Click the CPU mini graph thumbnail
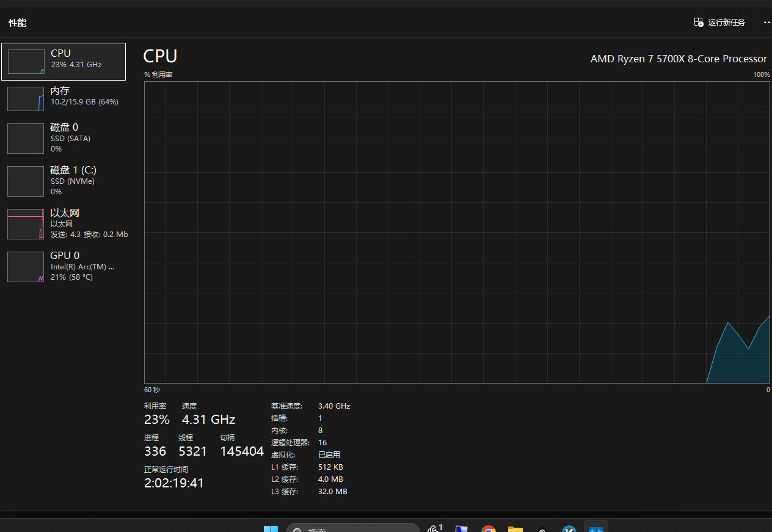The width and height of the screenshot is (772, 532). tap(26, 62)
